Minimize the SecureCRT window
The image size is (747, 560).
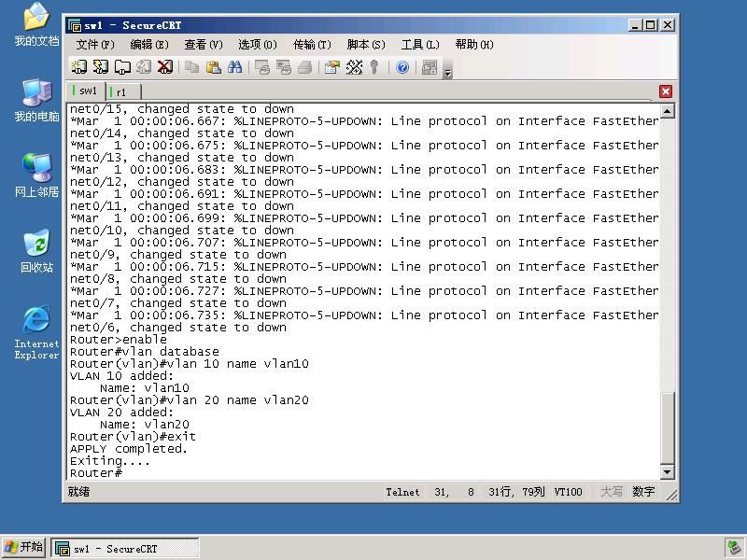coord(634,25)
